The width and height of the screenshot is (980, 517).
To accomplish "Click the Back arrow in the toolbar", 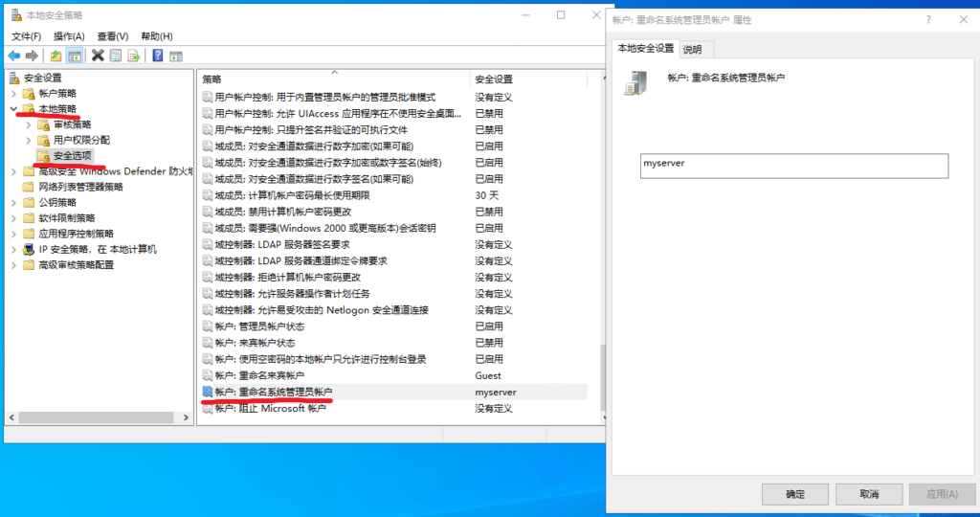I will coord(14,56).
